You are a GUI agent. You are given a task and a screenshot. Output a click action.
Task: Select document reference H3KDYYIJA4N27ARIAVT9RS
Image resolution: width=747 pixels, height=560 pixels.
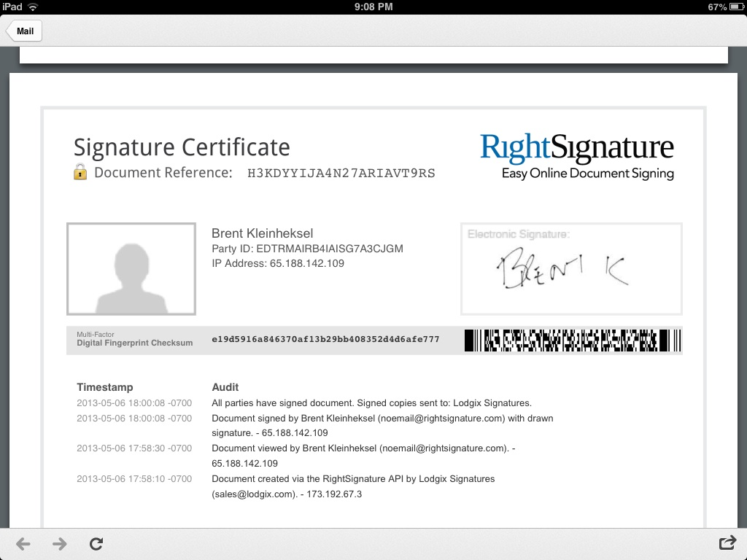click(x=341, y=174)
